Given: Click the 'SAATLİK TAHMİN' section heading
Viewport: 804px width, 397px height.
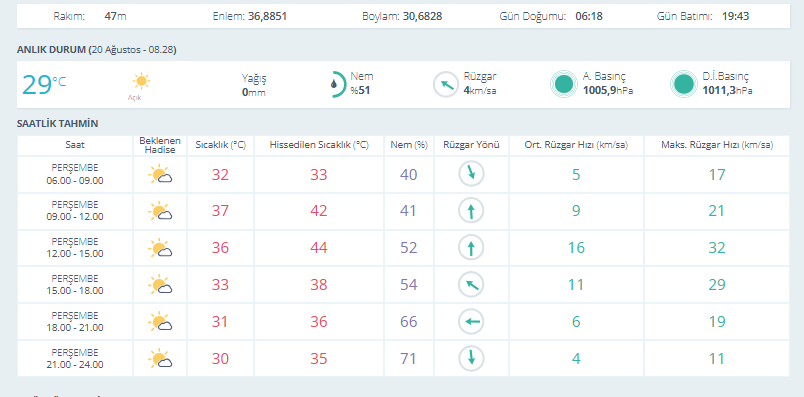Looking at the screenshot, I should [57, 124].
